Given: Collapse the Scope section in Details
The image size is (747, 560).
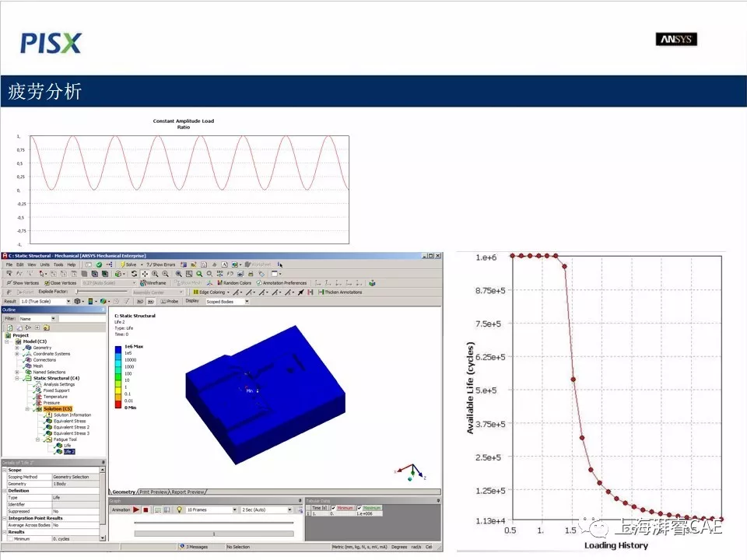Looking at the screenshot, I should pyautogui.click(x=5, y=470).
